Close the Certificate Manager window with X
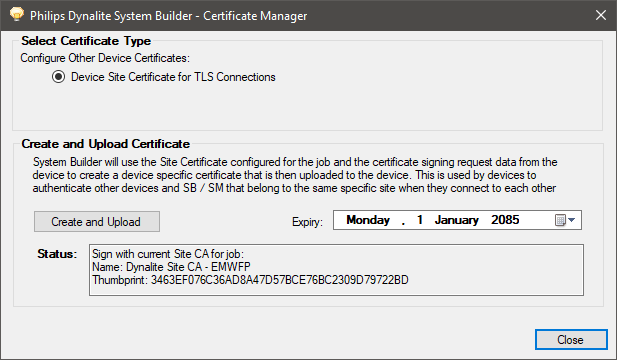617x360 pixels. click(x=601, y=15)
